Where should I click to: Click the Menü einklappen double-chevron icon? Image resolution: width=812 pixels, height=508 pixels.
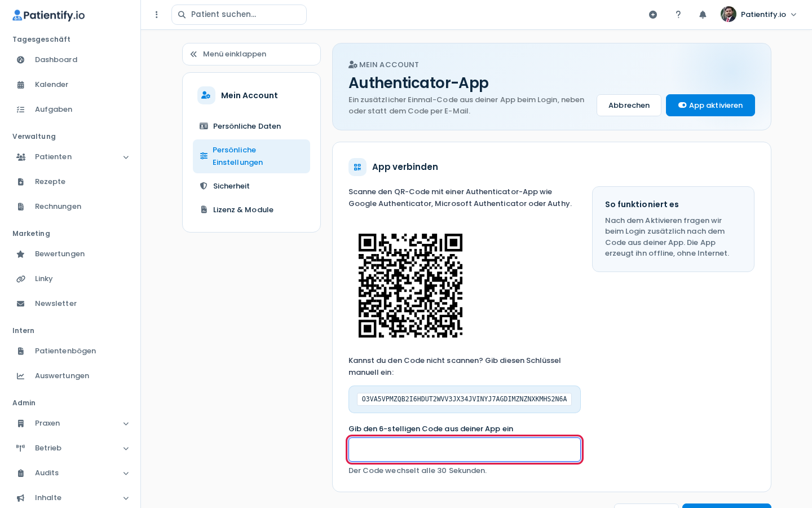coord(193,54)
